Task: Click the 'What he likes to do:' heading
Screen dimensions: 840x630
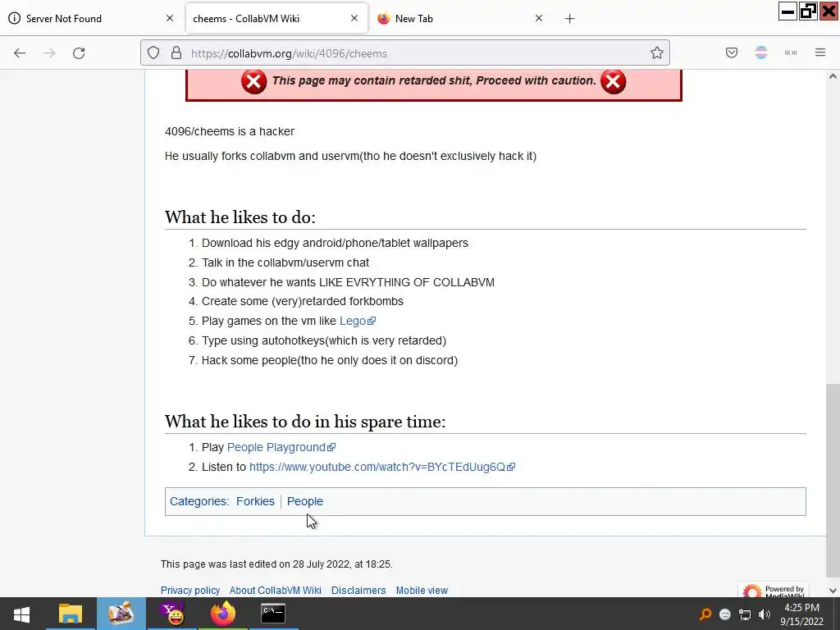Action: pos(240,217)
